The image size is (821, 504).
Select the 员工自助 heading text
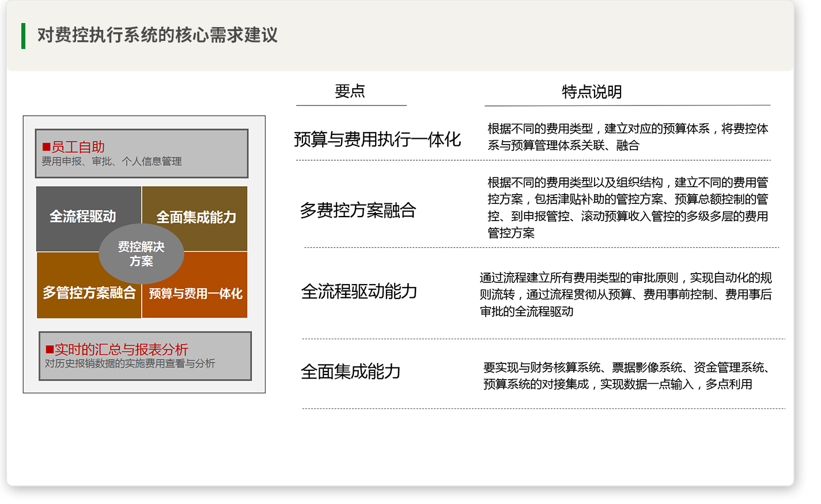[x=78, y=147]
